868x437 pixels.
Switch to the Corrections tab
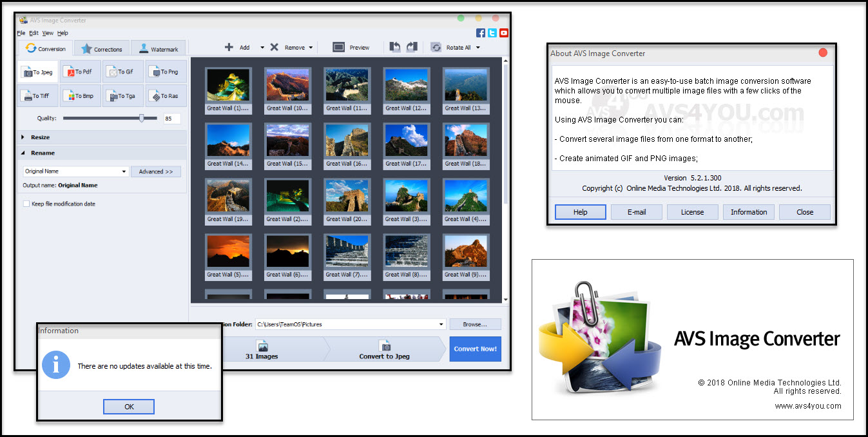[102, 48]
